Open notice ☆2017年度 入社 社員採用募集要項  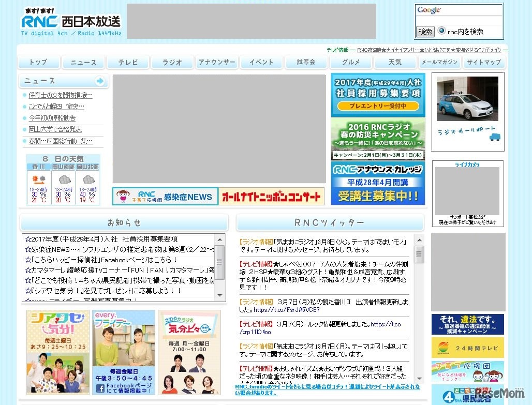[101, 239]
